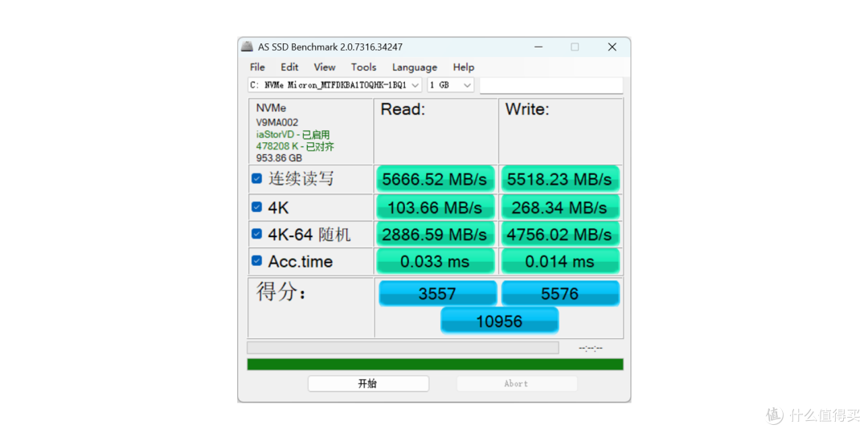Open the Language menu
This screenshot has height=433, width=868.
[415, 67]
